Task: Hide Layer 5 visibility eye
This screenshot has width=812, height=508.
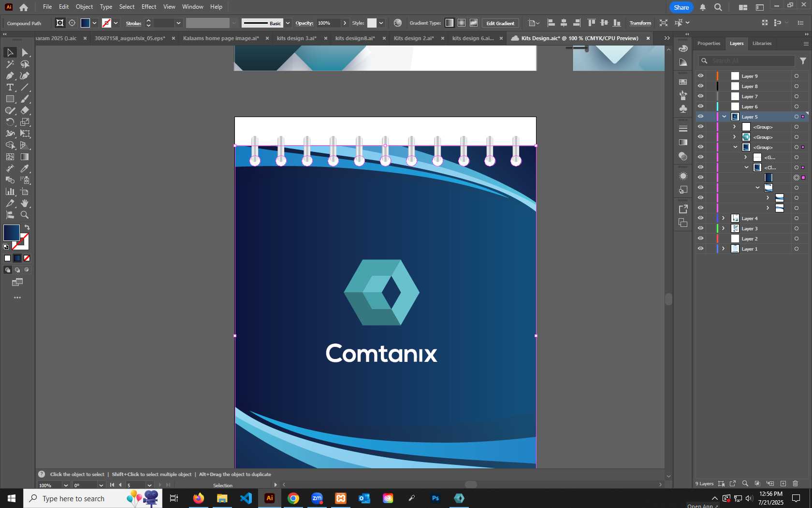Action: [700, 117]
